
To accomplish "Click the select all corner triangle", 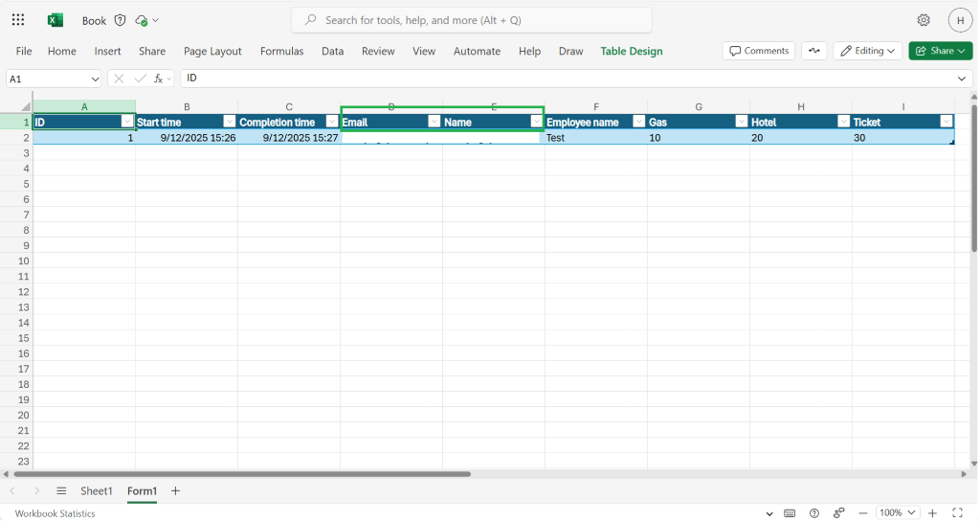I will coord(26,106).
